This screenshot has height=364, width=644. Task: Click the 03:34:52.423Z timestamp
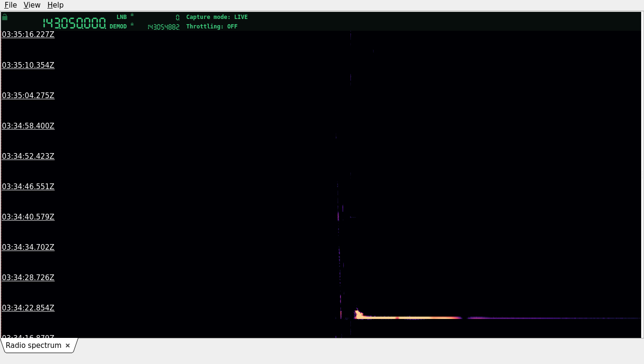(28, 156)
